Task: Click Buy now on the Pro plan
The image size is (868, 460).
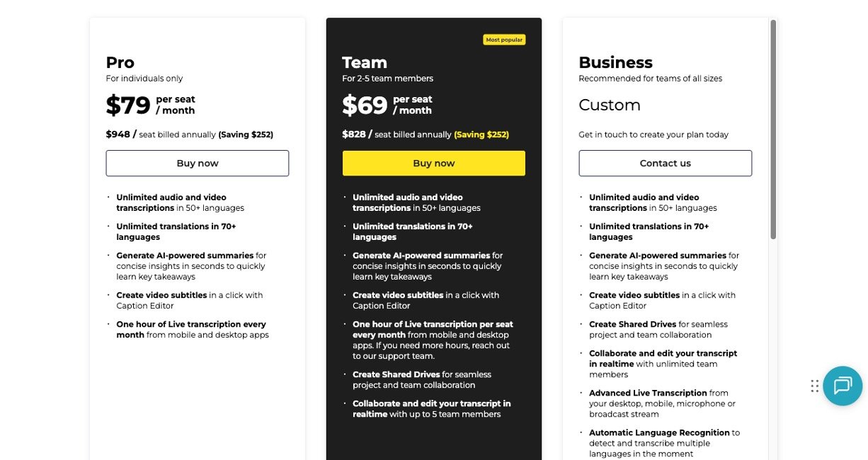Action: pyautogui.click(x=198, y=163)
